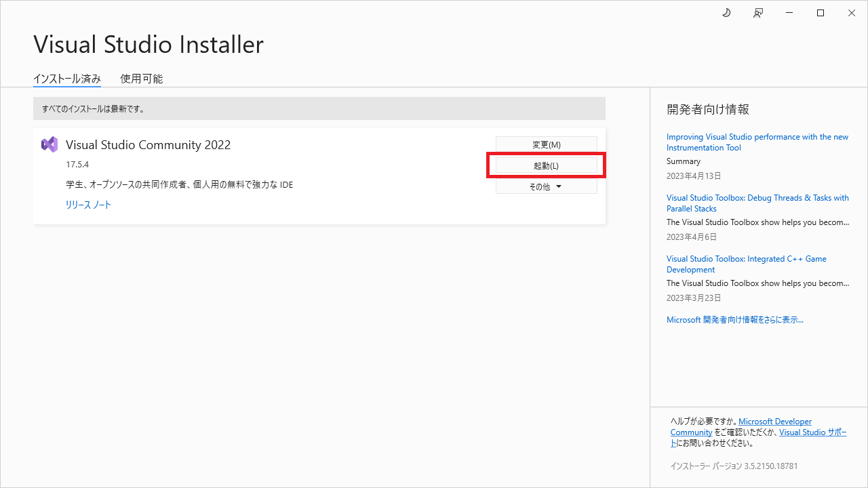Open the Microsoft Developer Community link
Screen dimensions: 868x488
774,421
